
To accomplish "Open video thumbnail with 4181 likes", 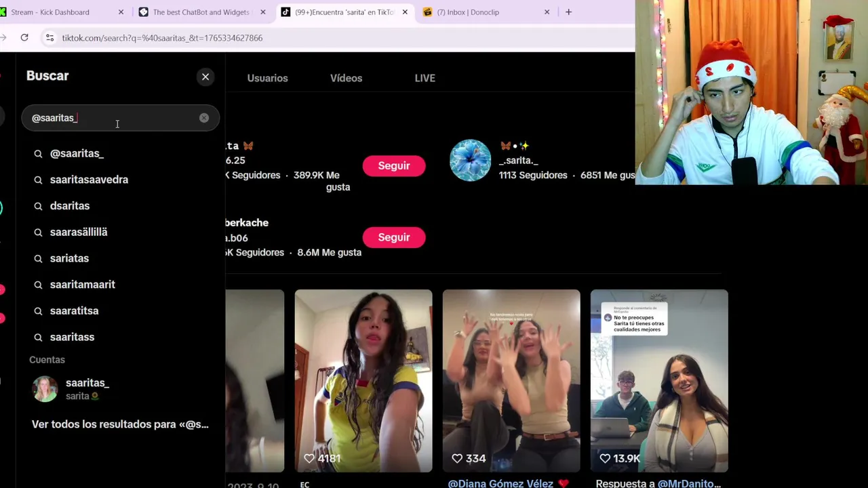I will click(x=363, y=380).
